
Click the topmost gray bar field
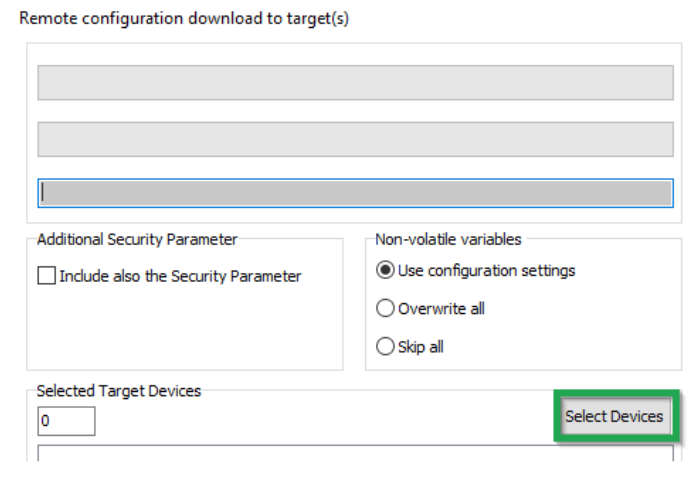point(355,83)
